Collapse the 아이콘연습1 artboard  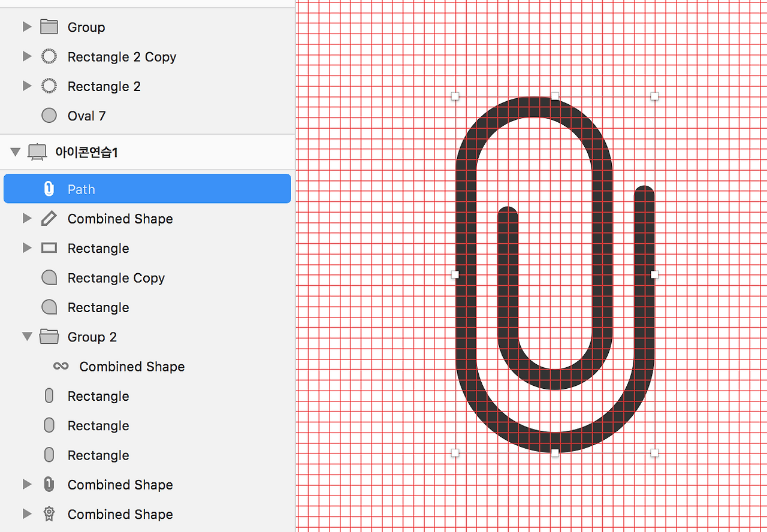click(x=16, y=152)
